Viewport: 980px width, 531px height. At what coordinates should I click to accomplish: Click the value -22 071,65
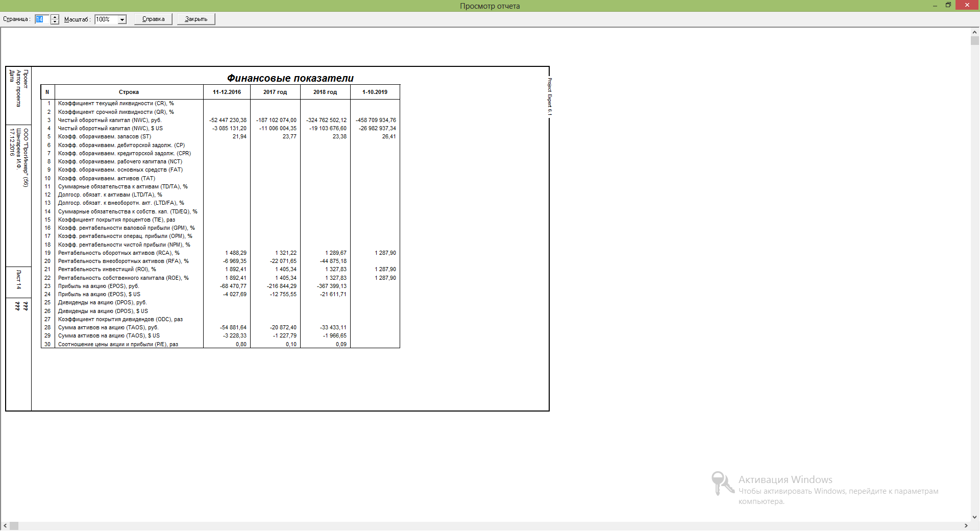coord(283,261)
